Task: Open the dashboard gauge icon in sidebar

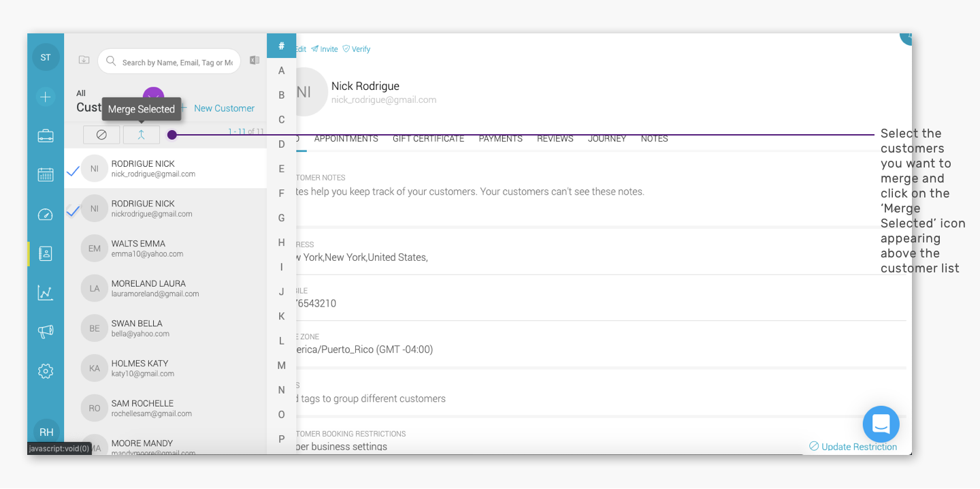Action: tap(46, 215)
